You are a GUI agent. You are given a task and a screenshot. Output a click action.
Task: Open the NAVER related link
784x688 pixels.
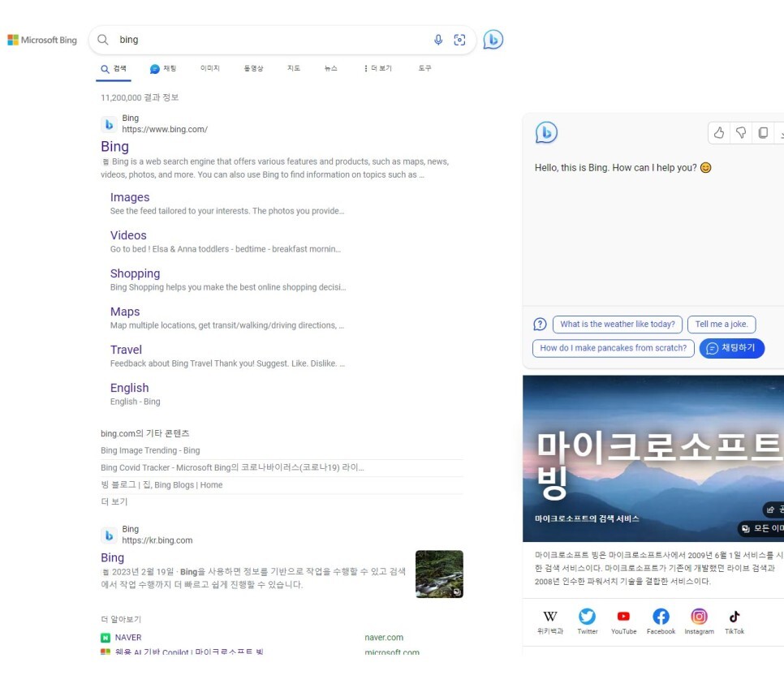[x=128, y=638]
